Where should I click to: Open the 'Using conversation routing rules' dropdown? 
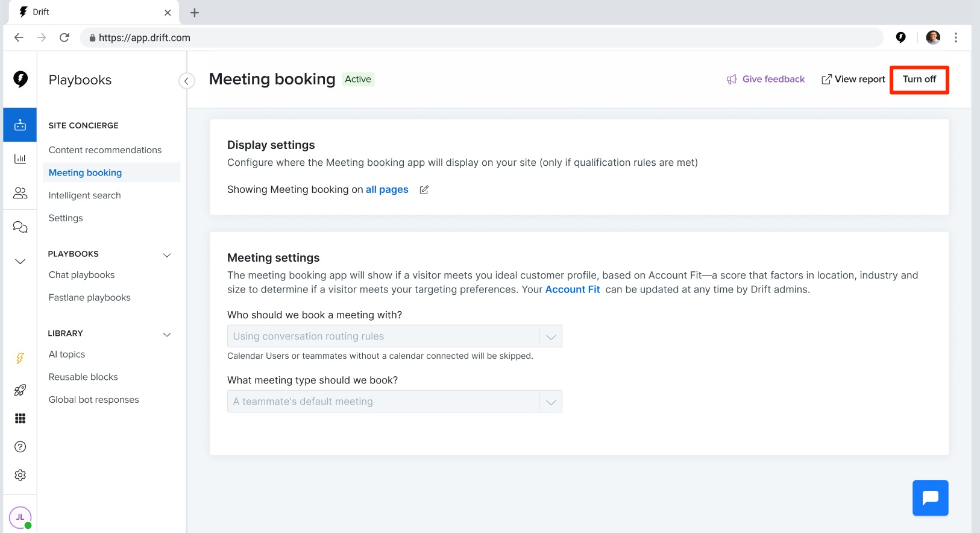coord(395,336)
